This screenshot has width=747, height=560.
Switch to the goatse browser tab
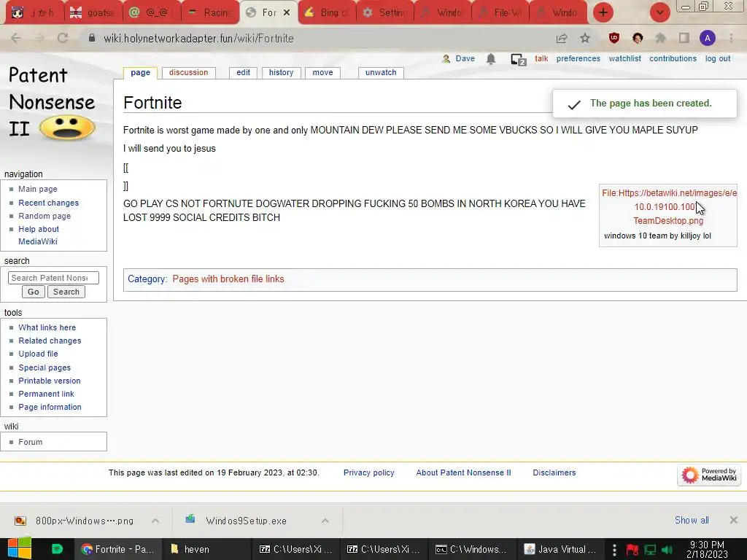pyautogui.click(x=94, y=13)
